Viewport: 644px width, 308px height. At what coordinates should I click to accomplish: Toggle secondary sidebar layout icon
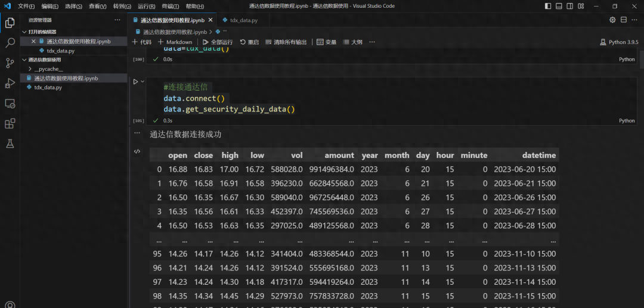coord(569,6)
